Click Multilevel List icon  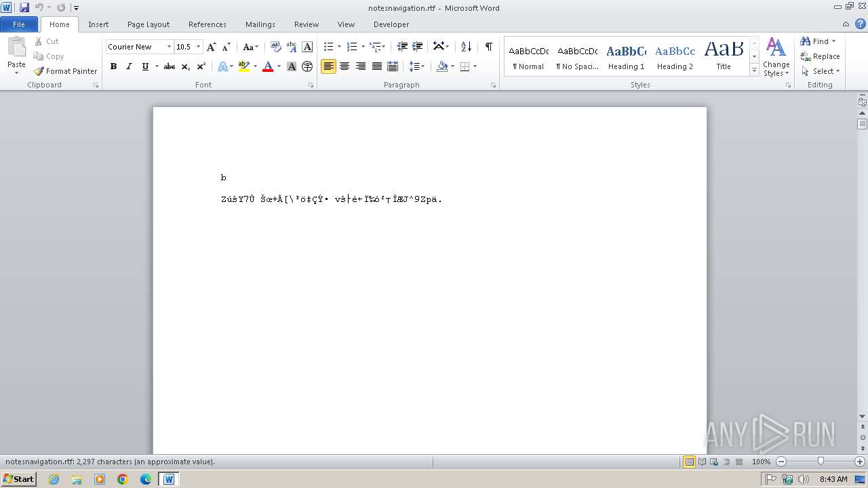click(375, 47)
